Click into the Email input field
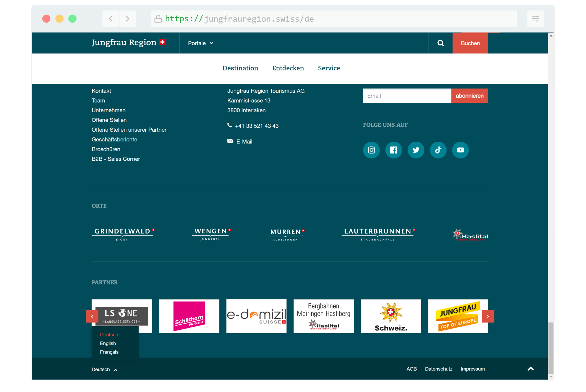Image resolution: width=586 pixels, height=392 pixels. point(407,96)
